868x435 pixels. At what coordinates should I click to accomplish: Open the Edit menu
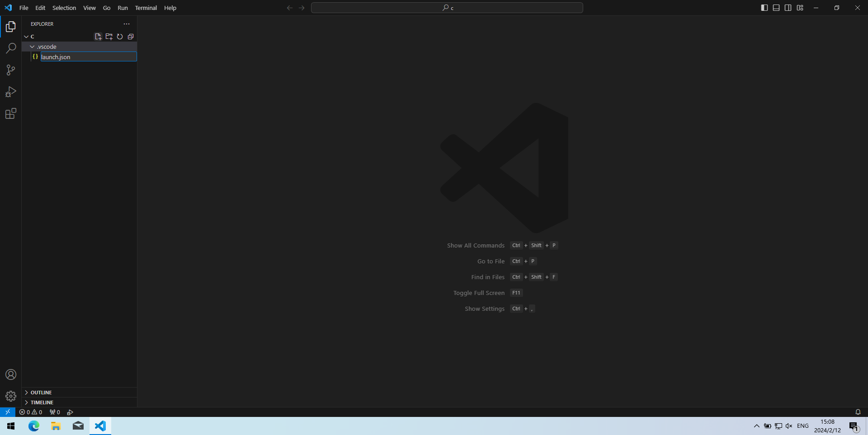pos(40,8)
